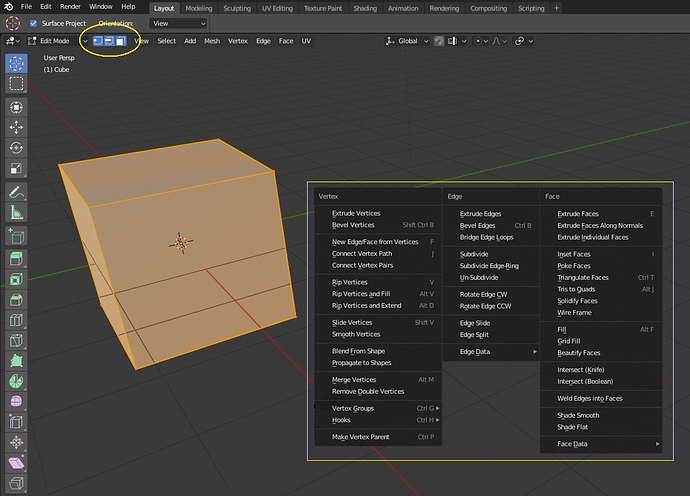Select the Measure tool

click(x=16, y=213)
